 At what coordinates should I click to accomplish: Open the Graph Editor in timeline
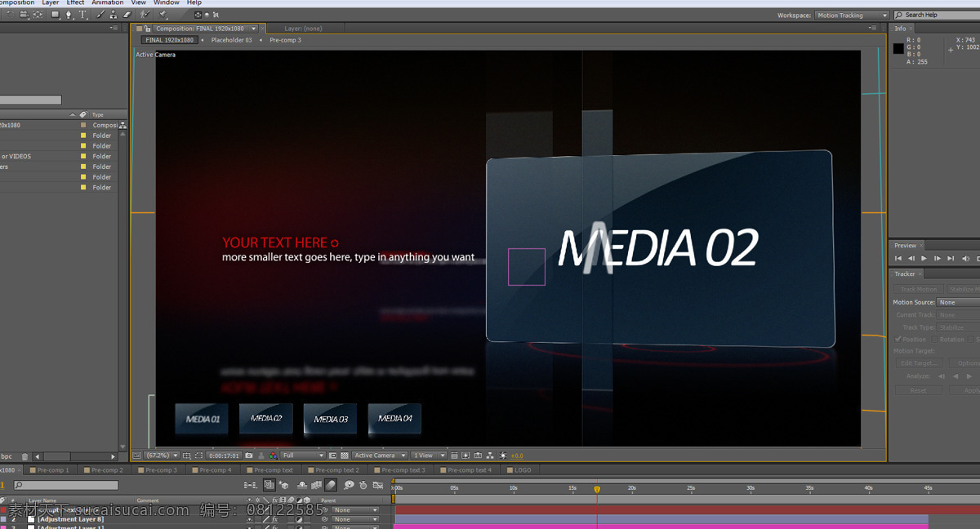point(377,485)
